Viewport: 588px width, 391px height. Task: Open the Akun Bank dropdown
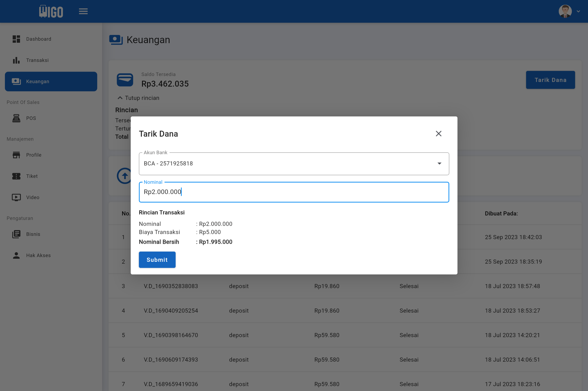[294, 164]
